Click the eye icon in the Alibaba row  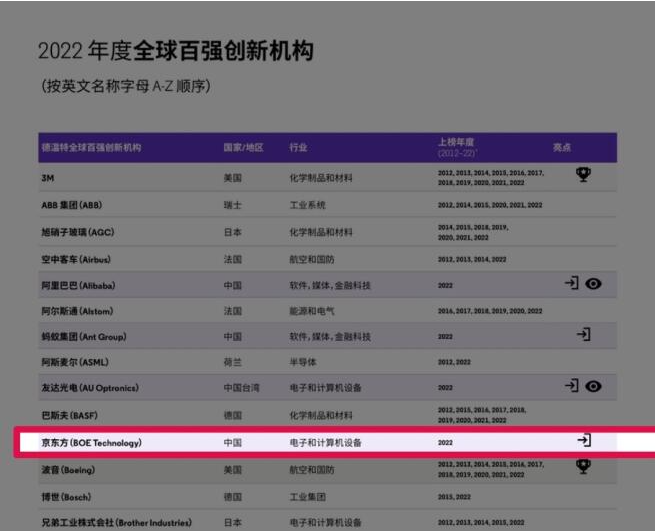pyautogui.click(x=593, y=284)
